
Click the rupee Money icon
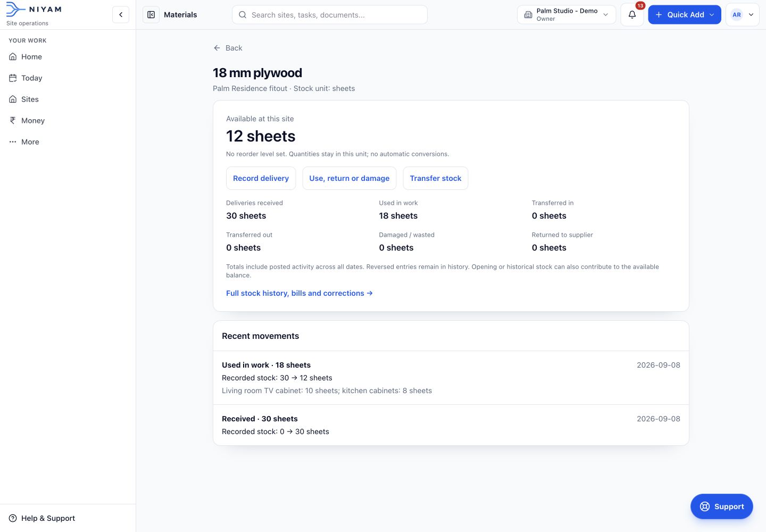tap(13, 121)
